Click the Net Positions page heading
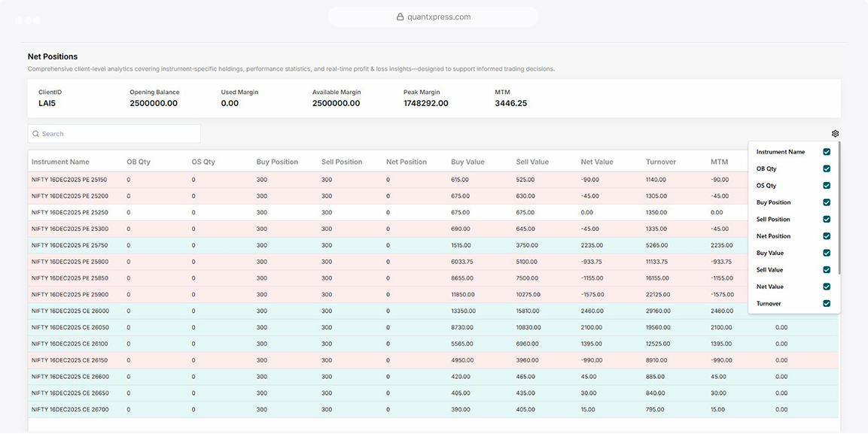Screen dimensions: 868x434 tap(53, 56)
